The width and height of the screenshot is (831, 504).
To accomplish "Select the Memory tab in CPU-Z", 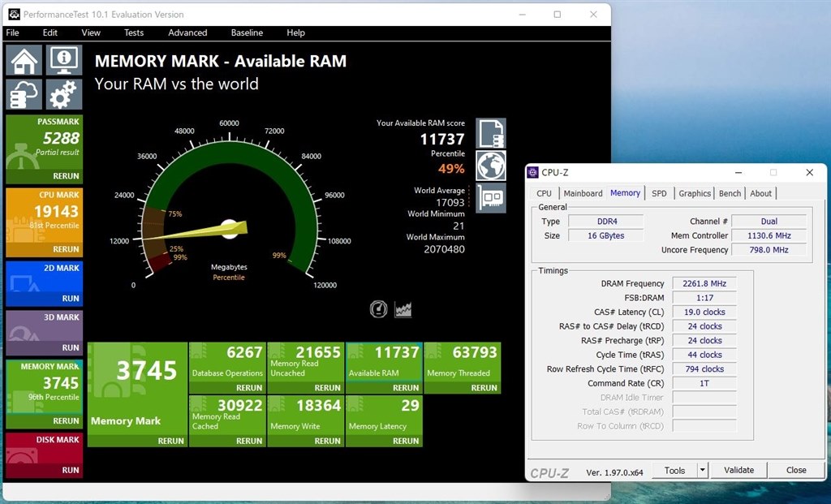I will (x=626, y=193).
